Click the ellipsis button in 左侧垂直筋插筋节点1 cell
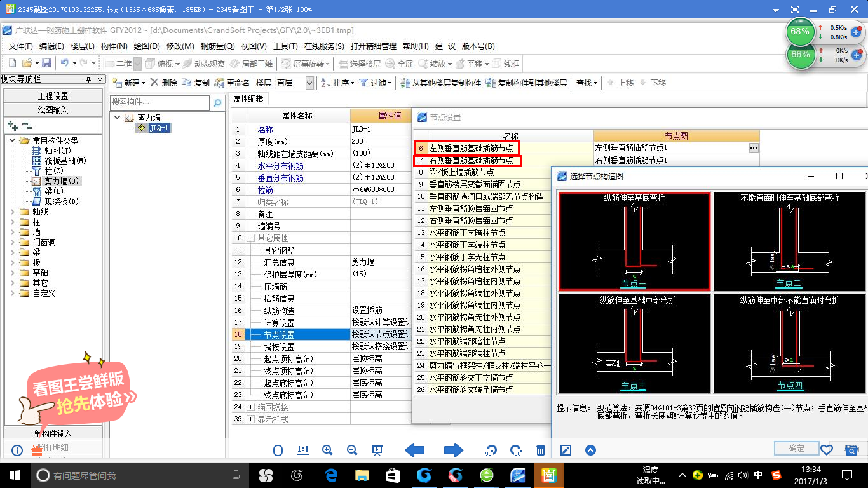868x488 pixels. pyautogui.click(x=754, y=147)
